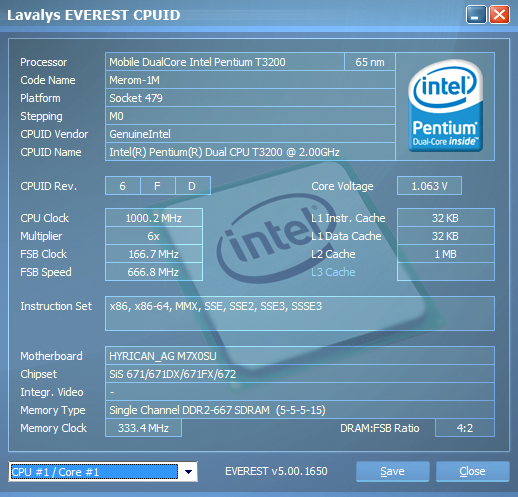Click the CPUID Rev. cell showing F
Screen dimensions: 518x497
pyautogui.click(x=158, y=186)
